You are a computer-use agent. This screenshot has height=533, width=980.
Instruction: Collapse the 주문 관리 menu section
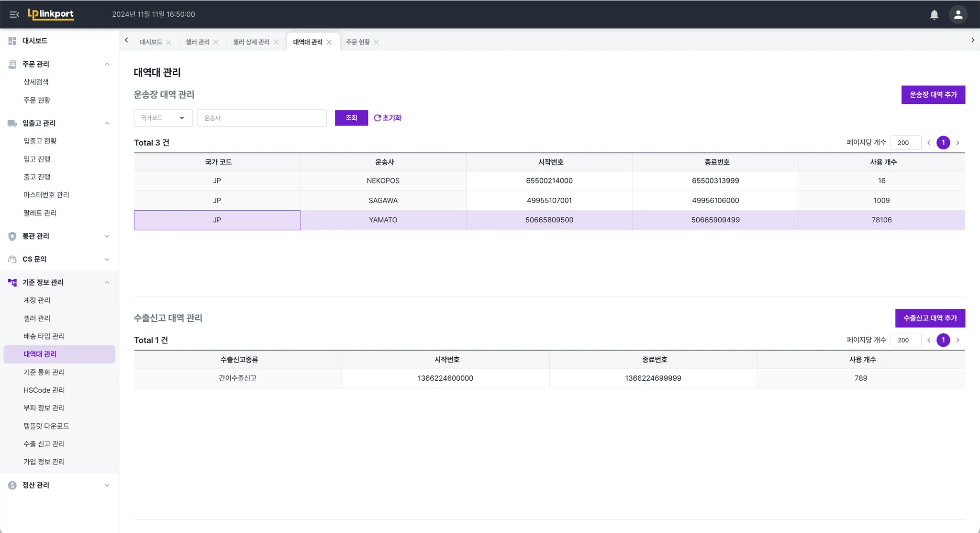point(107,64)
